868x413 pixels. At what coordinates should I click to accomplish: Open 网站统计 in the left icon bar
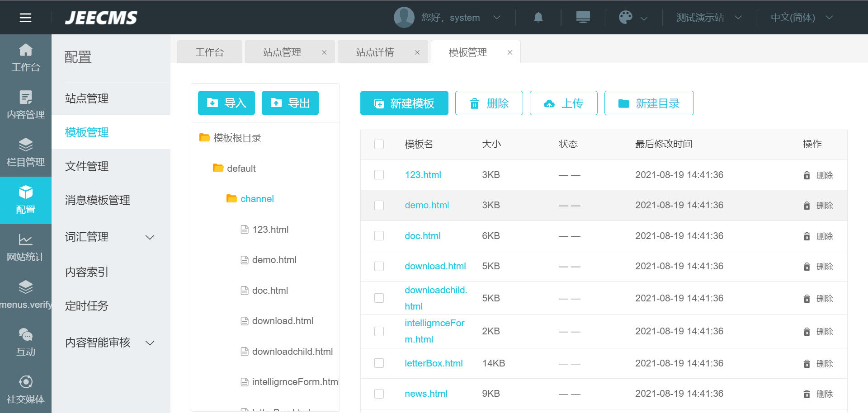[x=26, y=248]
